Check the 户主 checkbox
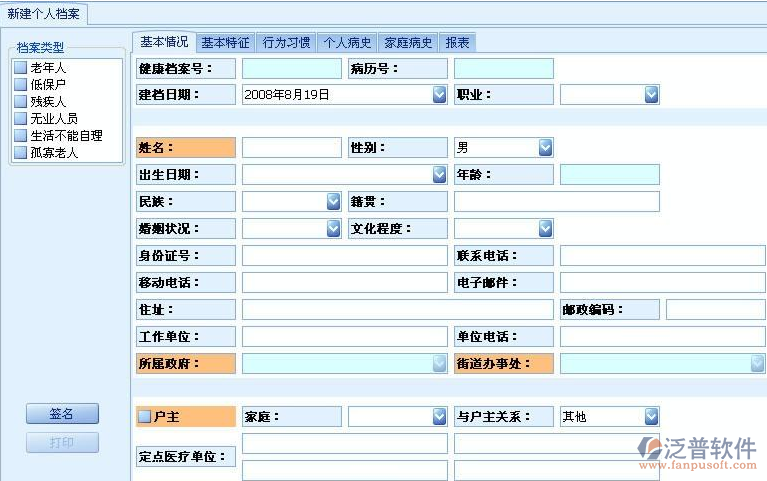This screenshot has height=481, width=767. pos(145,416)
